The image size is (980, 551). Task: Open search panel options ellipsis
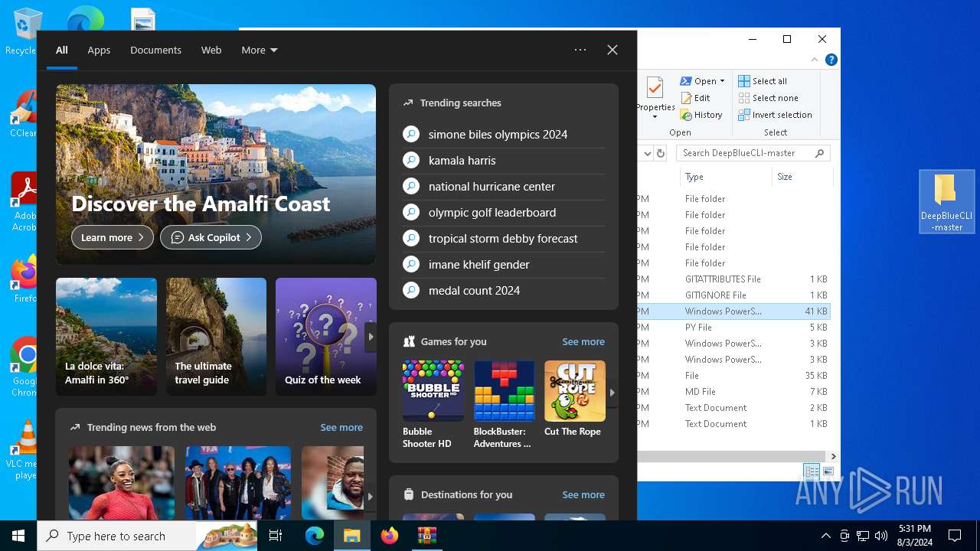[x=580, y=50]
